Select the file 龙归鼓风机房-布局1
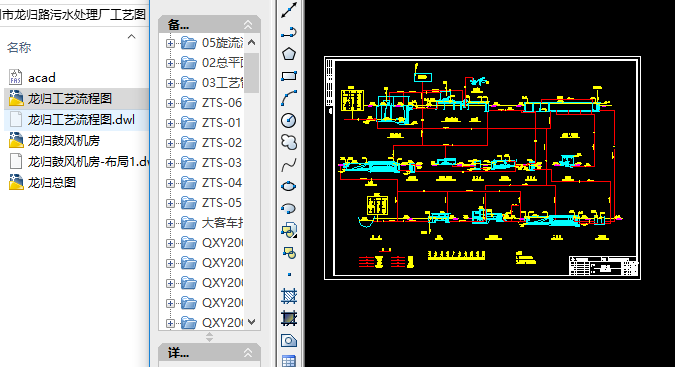Viewport: 675px width, 367px height. [88, 161]
